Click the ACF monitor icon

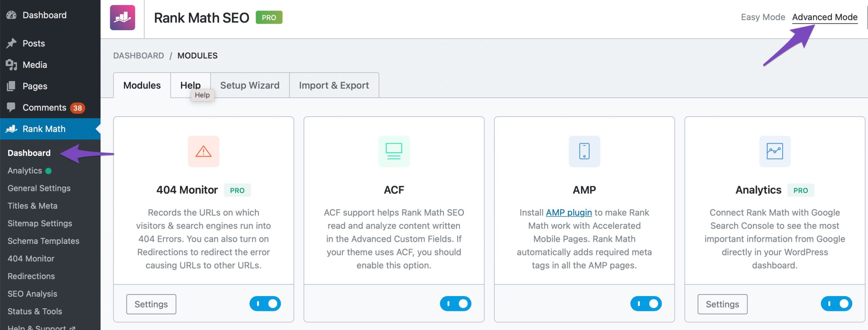(394, 151)
